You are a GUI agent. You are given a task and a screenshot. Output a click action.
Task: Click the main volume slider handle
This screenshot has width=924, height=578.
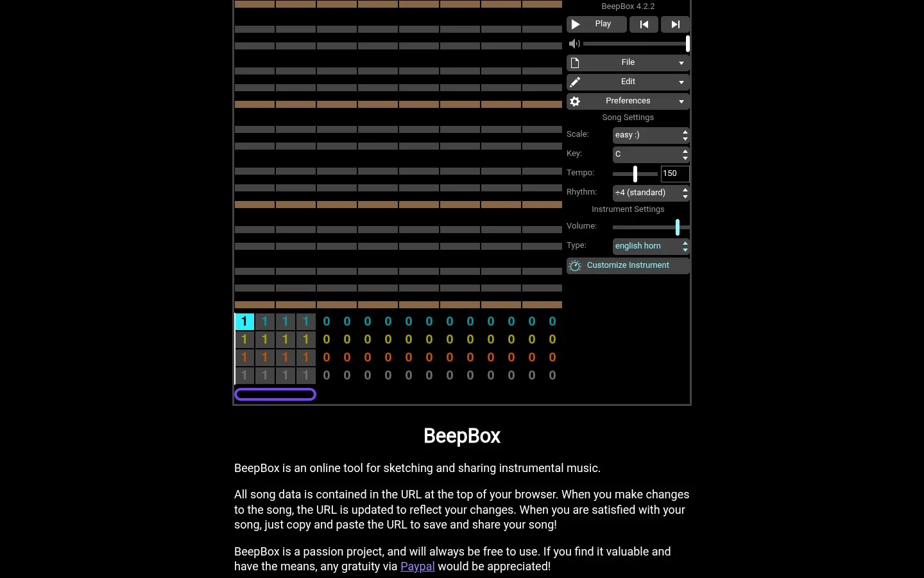click(687, 44)
